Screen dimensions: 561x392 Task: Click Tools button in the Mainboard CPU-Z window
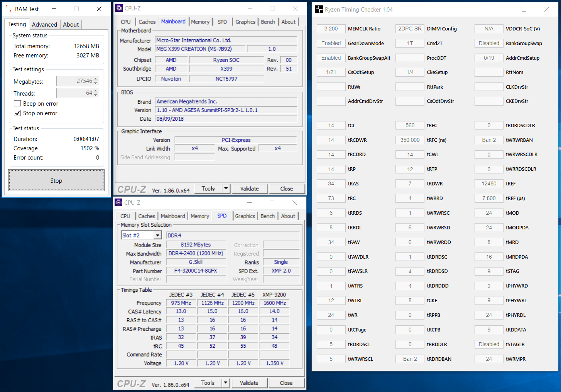(208, 188)
